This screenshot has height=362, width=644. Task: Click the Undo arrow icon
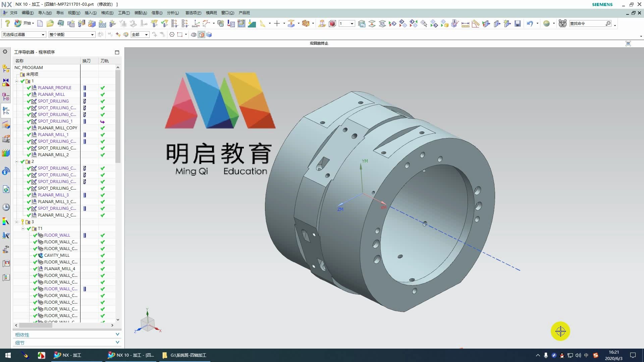tap(530, 23)
